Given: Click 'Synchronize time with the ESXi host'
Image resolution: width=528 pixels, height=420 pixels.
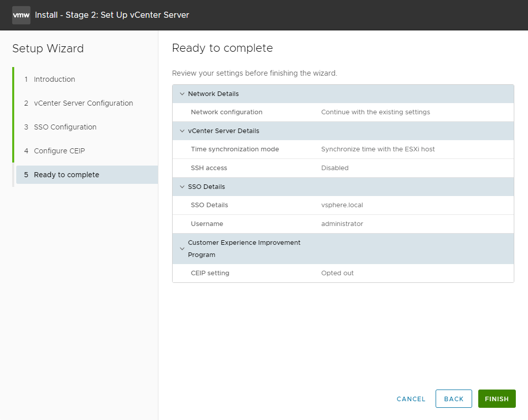Looking at the screenshot, I should click(x=378, y=149).
